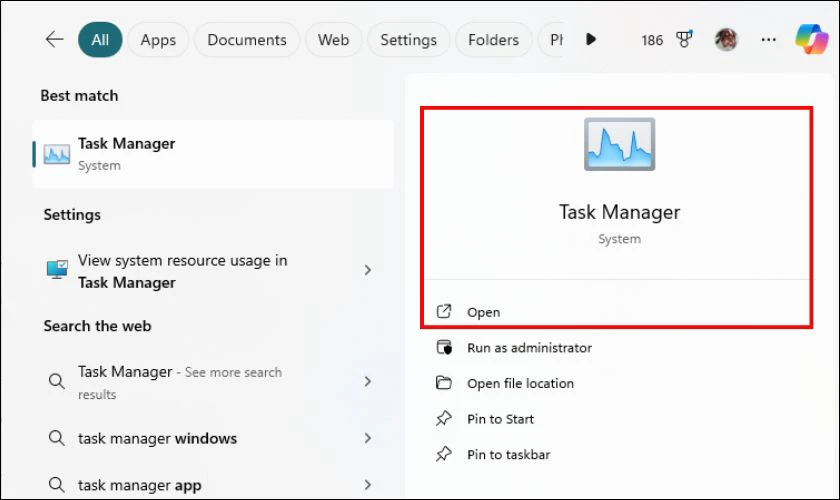This screenshot has height=500, width=840.
Task: Click the Search the web heading
Action: click(98, 326)
